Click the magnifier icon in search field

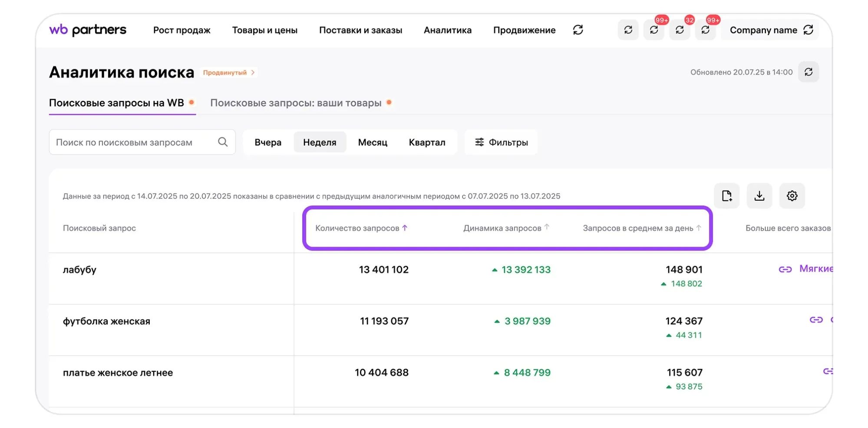[x=223, y=142]
